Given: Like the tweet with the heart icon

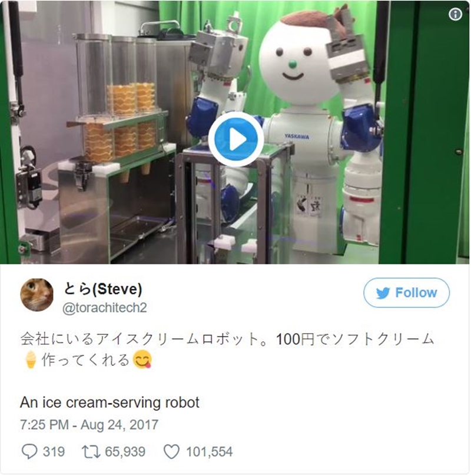Looking at the screenshot, I should 171,452.
